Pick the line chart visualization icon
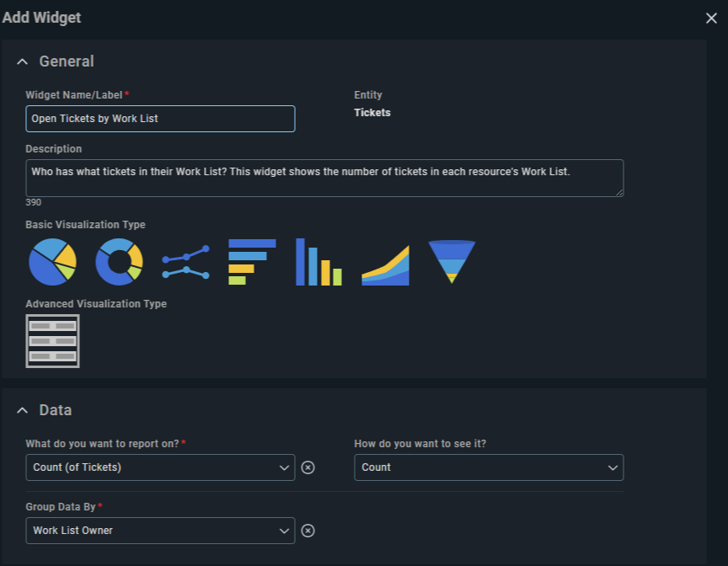728x566 pixels. [x=185, y=262]
